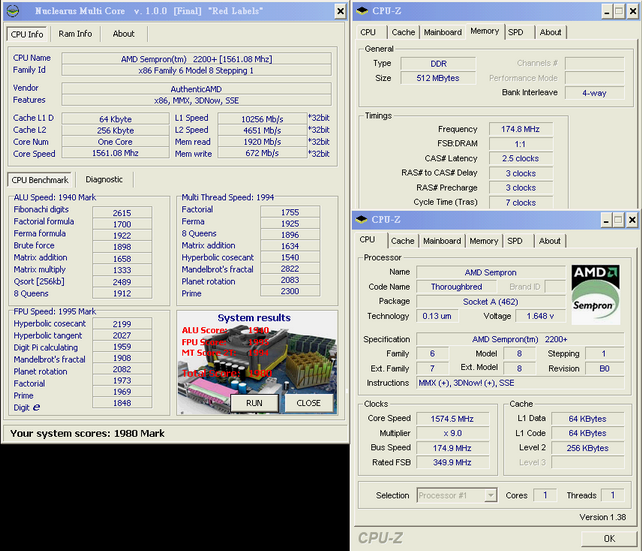This screenshot has width=642, height=551.
Task: Click the Revision B0 value
Action: click(x=604, y=368)
